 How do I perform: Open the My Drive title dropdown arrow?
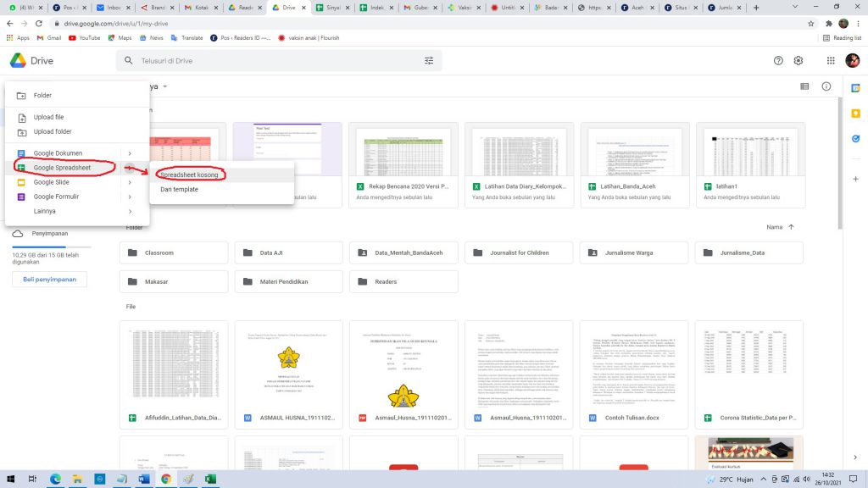point(165,87)
